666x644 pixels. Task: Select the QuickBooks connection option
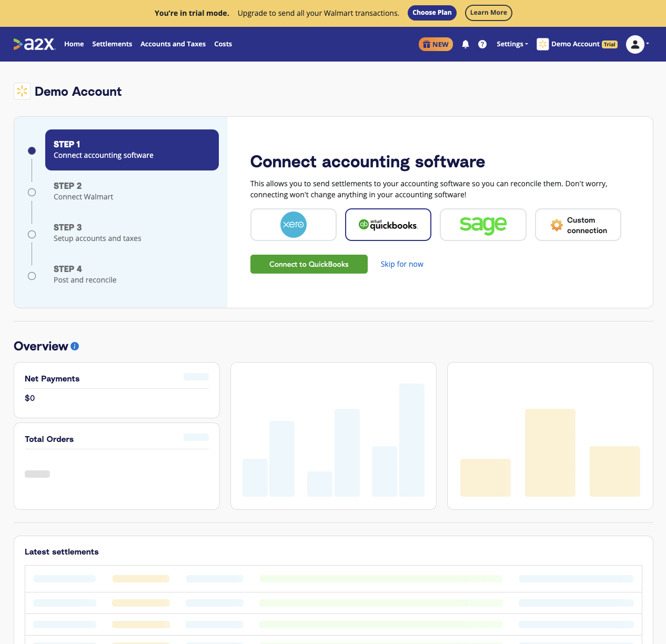click(x=388, y=225)
